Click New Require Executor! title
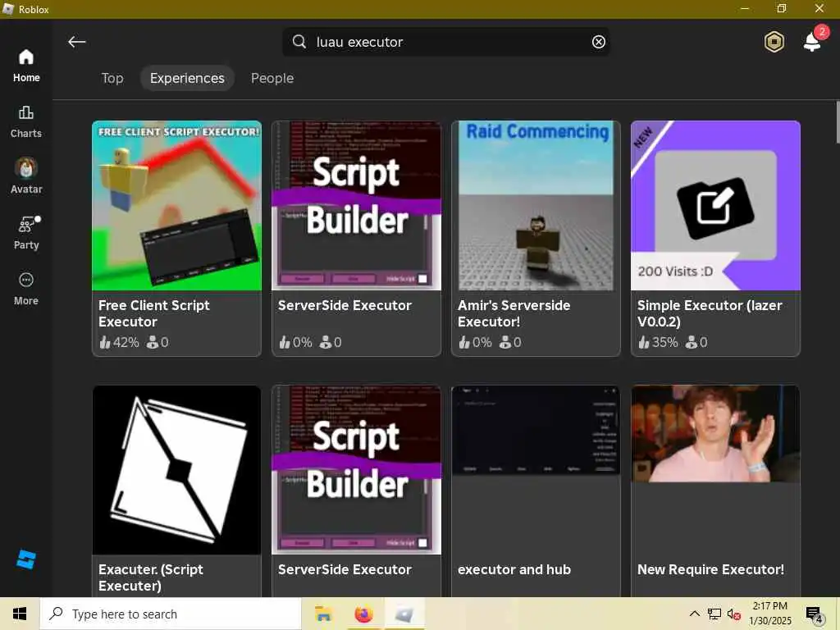The width and height of the screenshot is (840, 630). click(710, 569)
